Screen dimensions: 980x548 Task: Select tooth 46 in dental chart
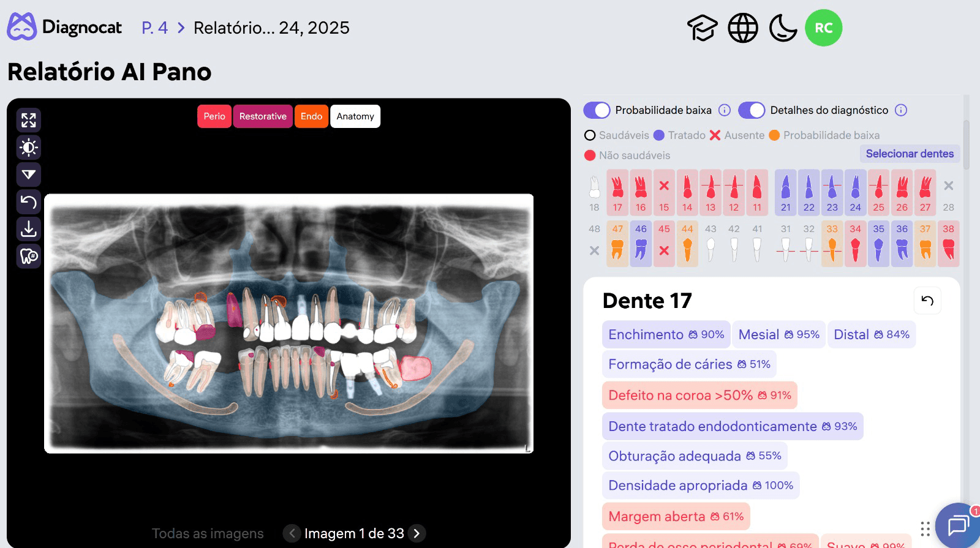[x=641, y=244]
